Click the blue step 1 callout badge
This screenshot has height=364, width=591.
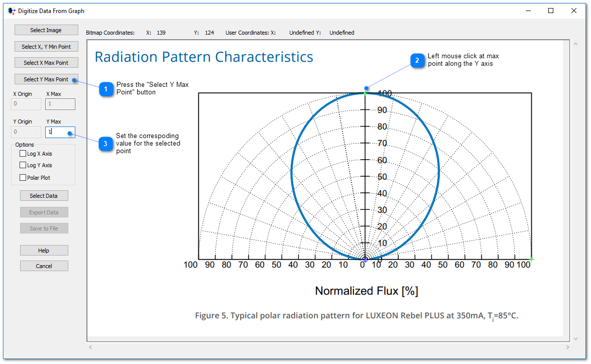105,89
